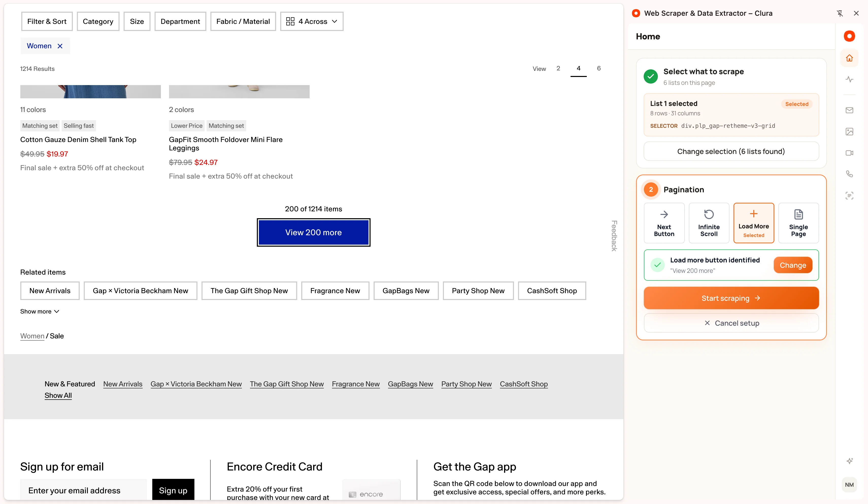Select Single Page pagination option
868x504 pixels.
(798, 223)
